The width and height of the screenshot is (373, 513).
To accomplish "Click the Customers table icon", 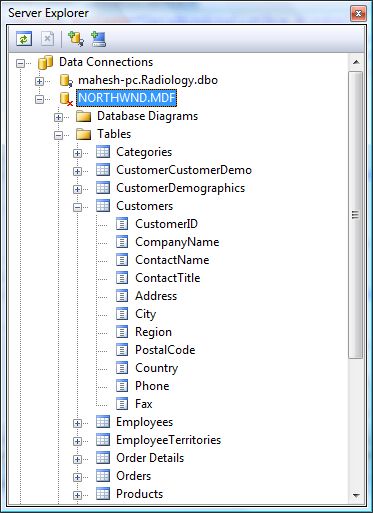I will pos(103,206).
